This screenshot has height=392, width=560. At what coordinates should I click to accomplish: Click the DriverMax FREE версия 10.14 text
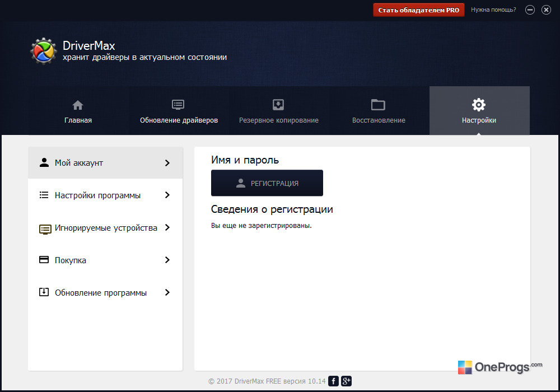click(x=280, y=381)
